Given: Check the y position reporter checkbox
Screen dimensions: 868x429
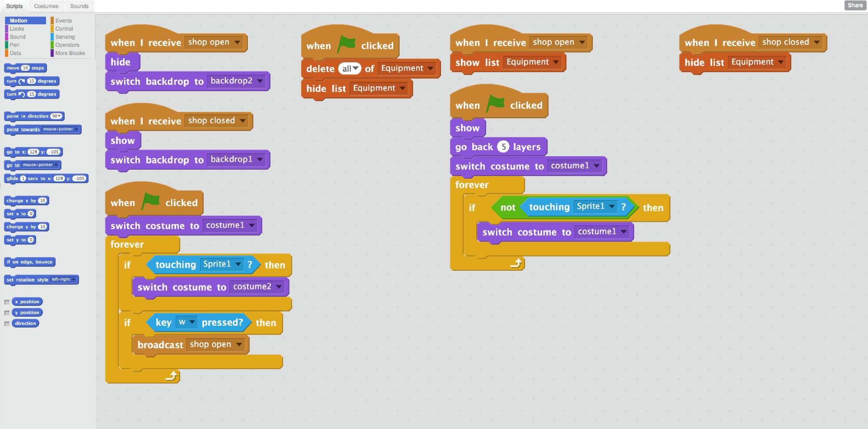Looking at the screenshot, I should tap(7, 312).
